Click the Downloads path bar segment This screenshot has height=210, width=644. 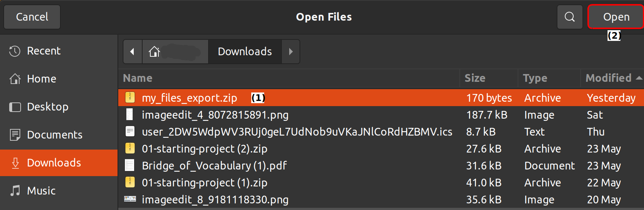[245, 52]
